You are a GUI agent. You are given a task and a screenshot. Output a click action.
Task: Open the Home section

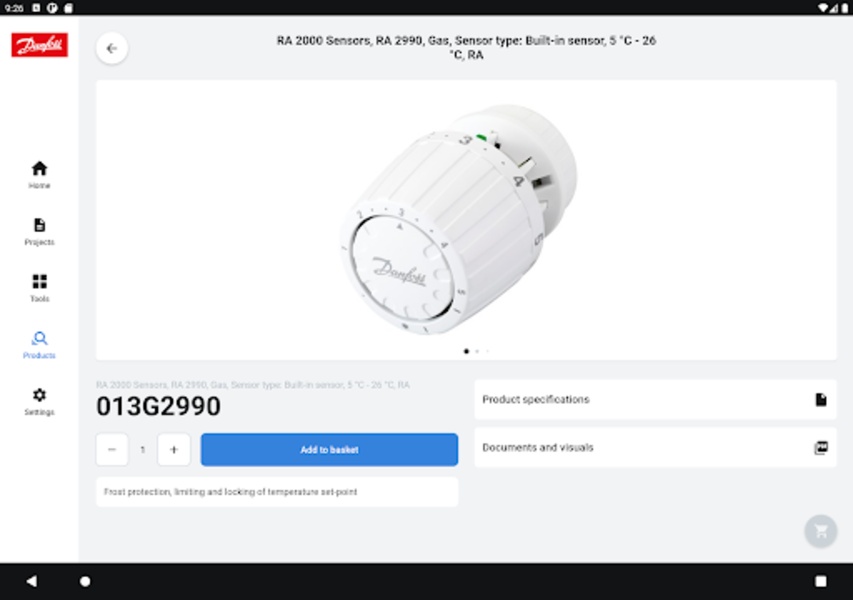pos(39,175)
